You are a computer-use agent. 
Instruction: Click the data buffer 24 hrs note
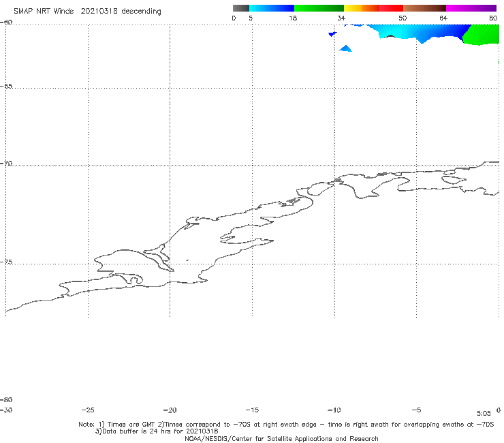pyautogui.click(x=157, y=431)
